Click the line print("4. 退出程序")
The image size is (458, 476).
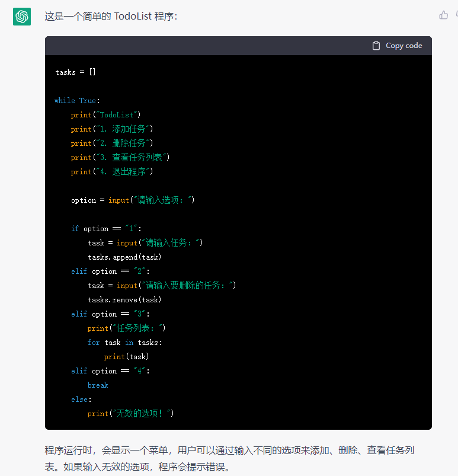(x=112, y=172)
